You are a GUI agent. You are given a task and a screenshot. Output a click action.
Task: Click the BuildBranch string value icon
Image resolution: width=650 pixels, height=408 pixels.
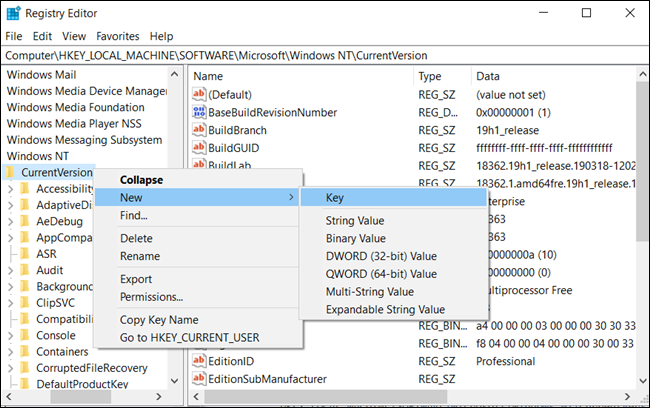(199, 130)
